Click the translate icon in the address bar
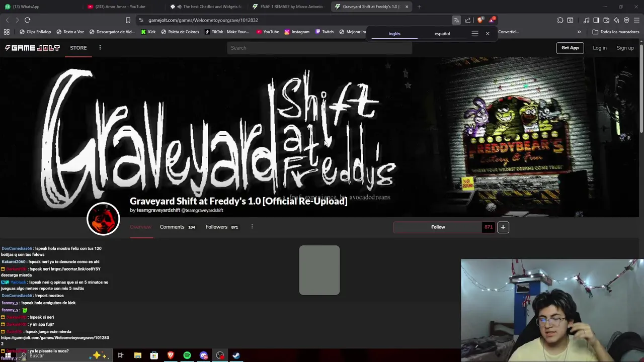The image size is (644, 362). [x=456, y=20]
